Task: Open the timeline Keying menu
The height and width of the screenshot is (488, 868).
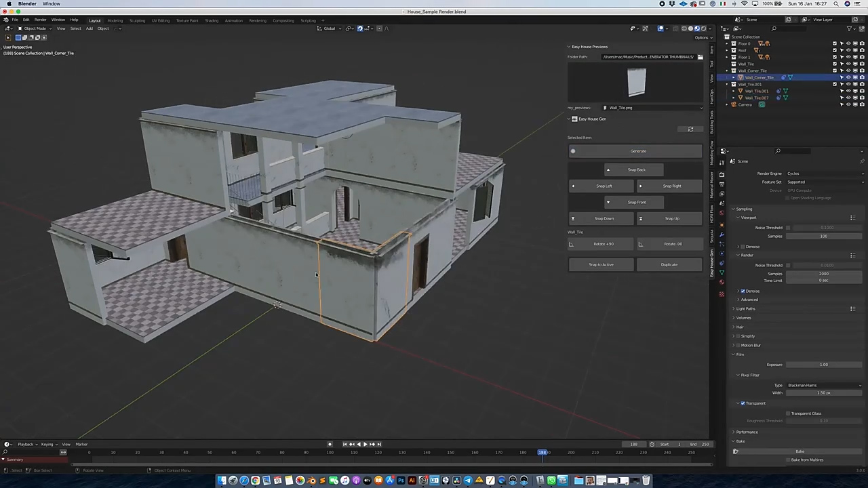Action: (x=47, y=445)
